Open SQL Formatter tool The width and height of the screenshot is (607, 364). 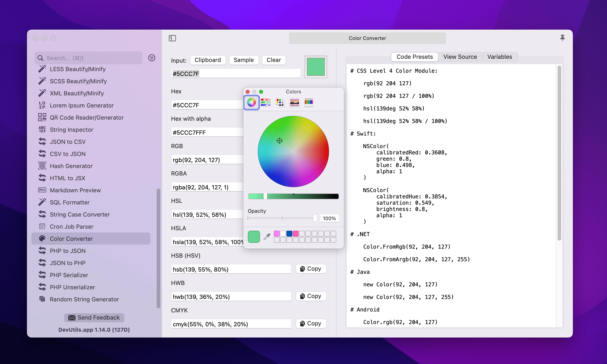click(x=91, y=202)
